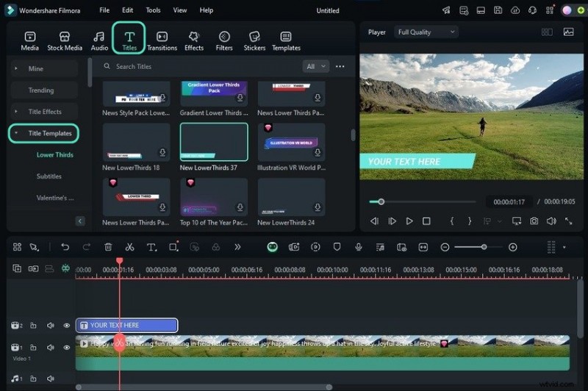Switch to the Templates tab

[x=286, y=40]
